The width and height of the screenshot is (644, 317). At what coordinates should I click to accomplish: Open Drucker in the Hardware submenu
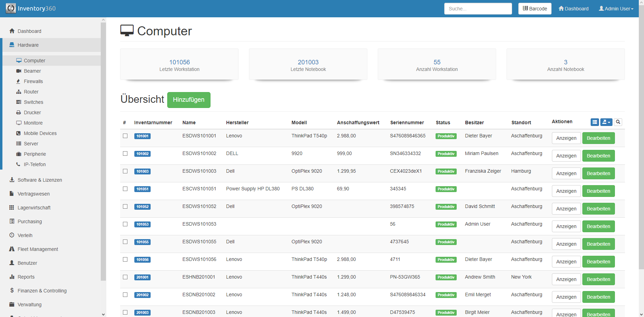(32, 112)
